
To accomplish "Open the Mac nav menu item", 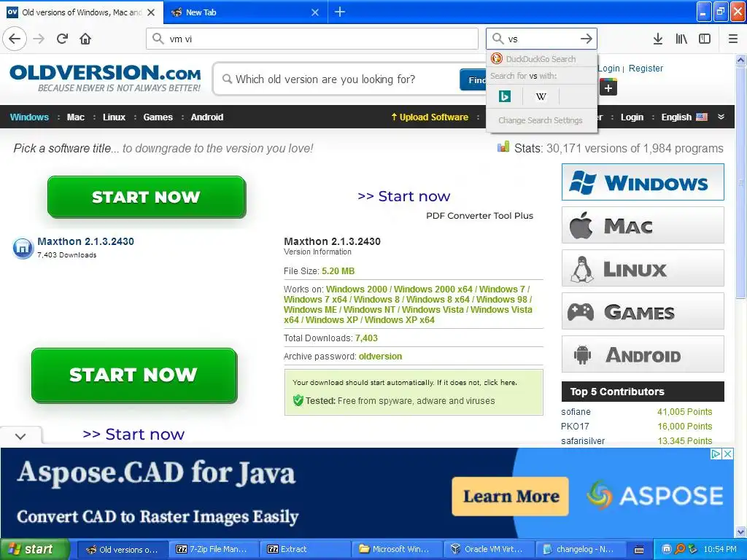I will 75,117.
